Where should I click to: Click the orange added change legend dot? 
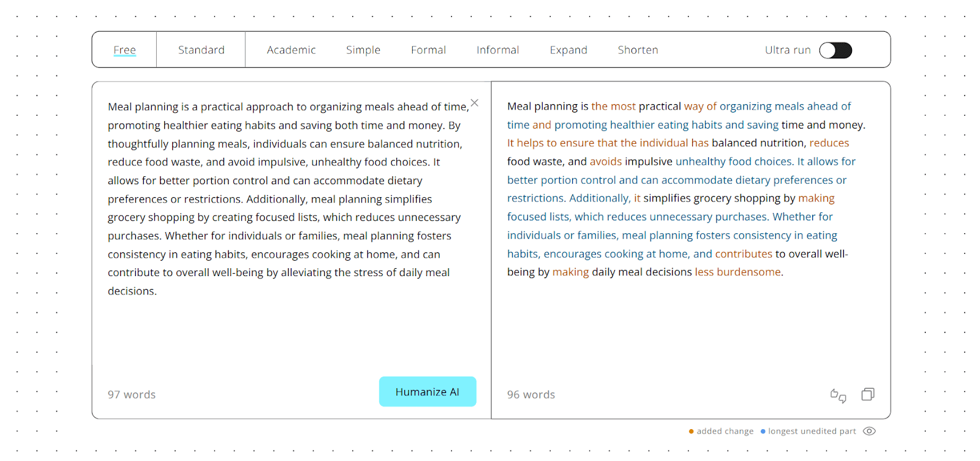point(692,432)
